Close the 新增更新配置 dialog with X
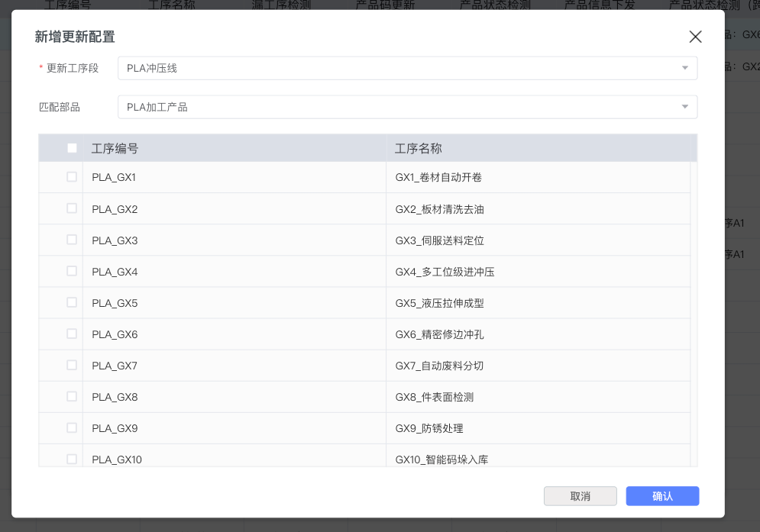The width and height of the screenshot is (760, 532). tap(695, 37)
